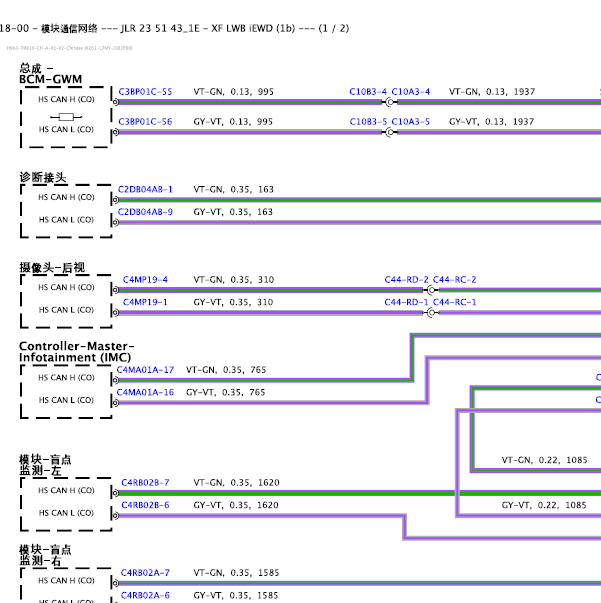Viewport: 601px width, 603px height.
Task: Open diagnostic connector pin C2DB04AB-1
Action: pos(145,190)
